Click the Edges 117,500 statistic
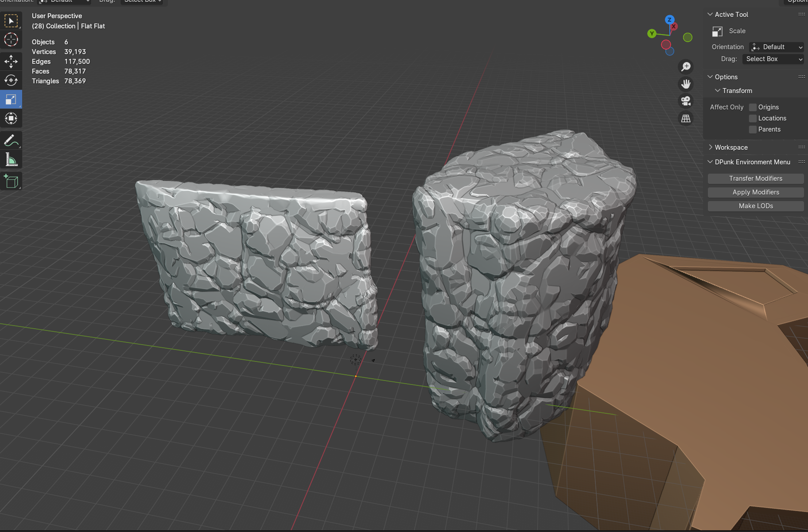808x532 pixels. coord(61,62)
